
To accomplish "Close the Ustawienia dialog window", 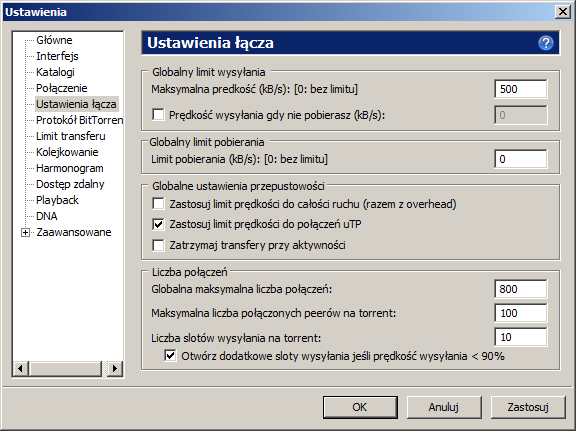I will click(x=562, y=12).
